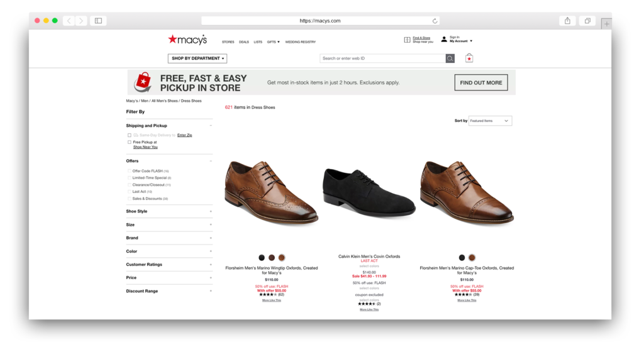Click the search or enter web ID field
This screenshot has width=644, height=342.
point(383,58)
